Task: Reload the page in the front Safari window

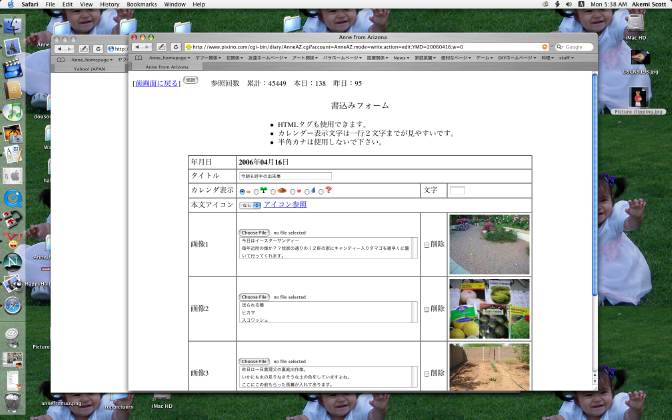Action: coord(176,47)
